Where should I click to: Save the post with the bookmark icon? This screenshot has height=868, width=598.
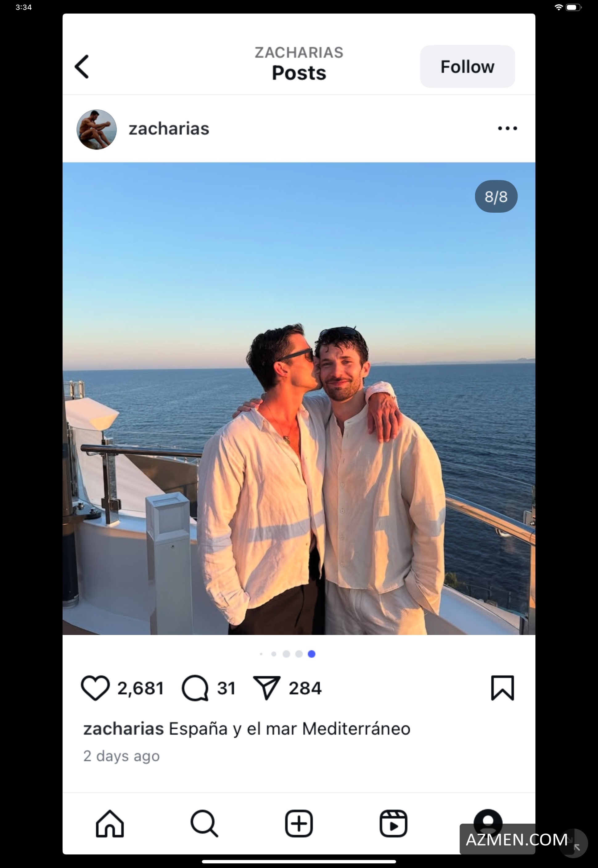(502, 688)
